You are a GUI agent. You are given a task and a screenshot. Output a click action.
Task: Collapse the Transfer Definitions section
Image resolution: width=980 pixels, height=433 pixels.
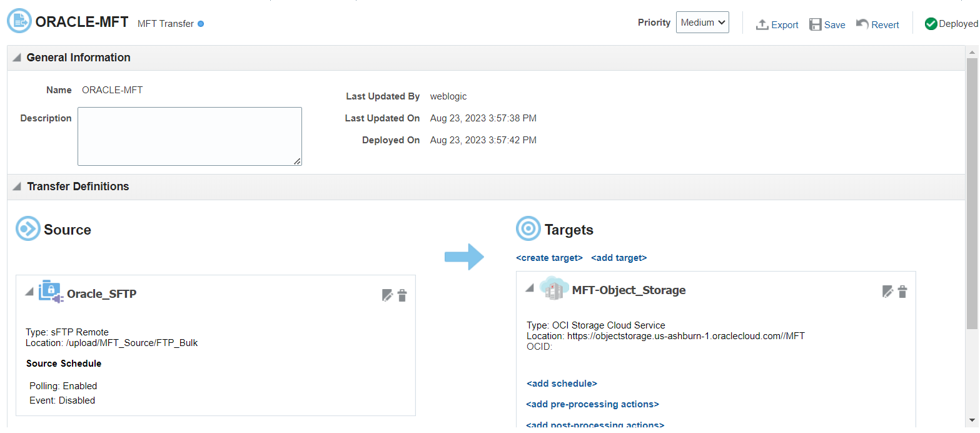click(17, 186)
